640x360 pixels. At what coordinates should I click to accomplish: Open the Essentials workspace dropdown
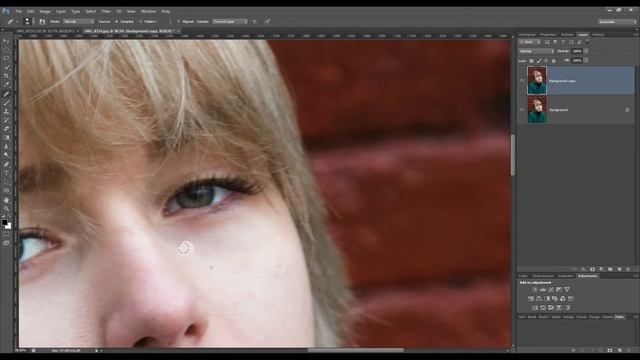tap(617, 22)
